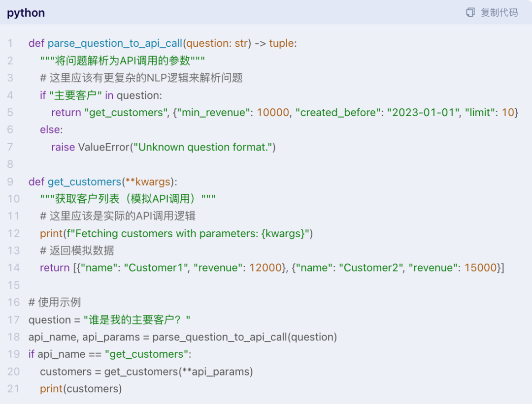Click line number 14 in the gutter

pos(13,268)
